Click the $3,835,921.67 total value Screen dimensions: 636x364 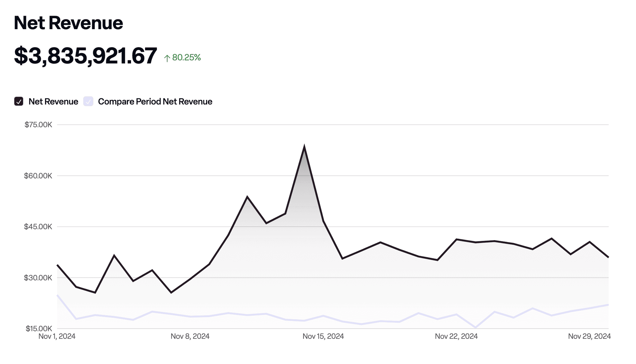coord(85,56)
